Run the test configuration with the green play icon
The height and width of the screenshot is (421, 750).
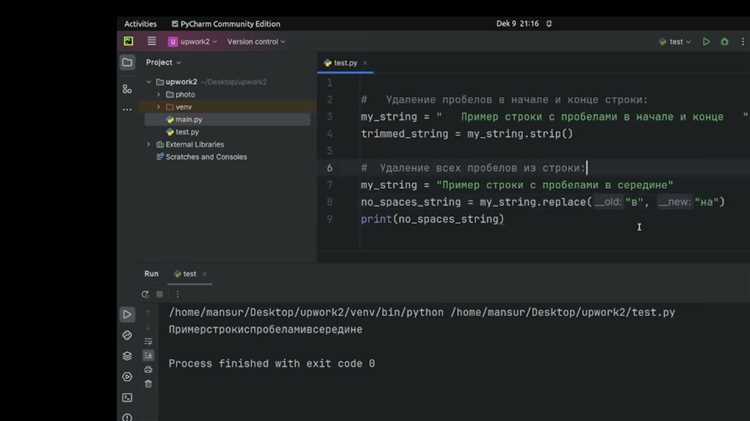[706, 42]
